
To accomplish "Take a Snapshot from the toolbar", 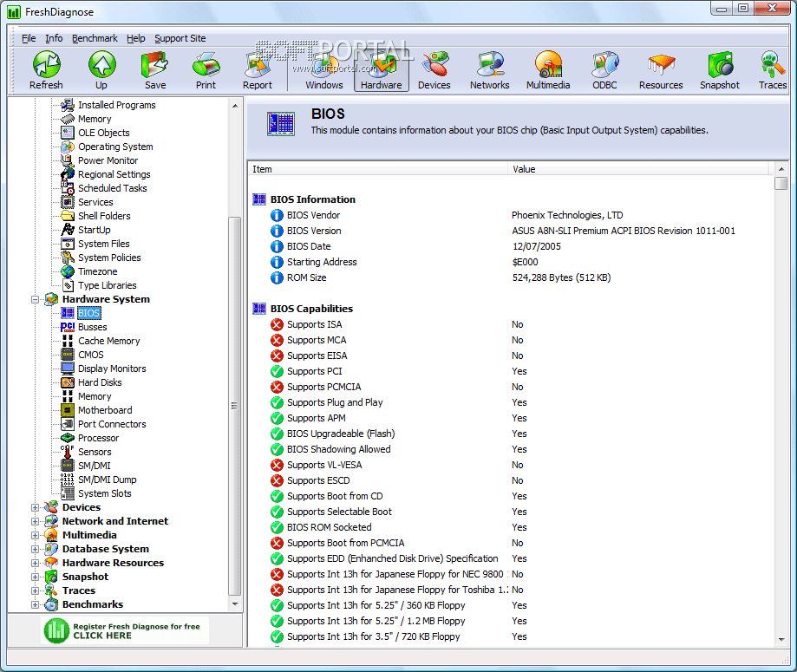I will coord(720,70).
